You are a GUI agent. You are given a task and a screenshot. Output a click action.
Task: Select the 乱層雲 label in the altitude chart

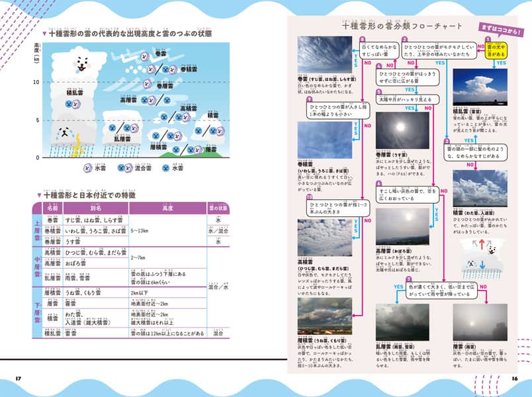click(122, 139)
